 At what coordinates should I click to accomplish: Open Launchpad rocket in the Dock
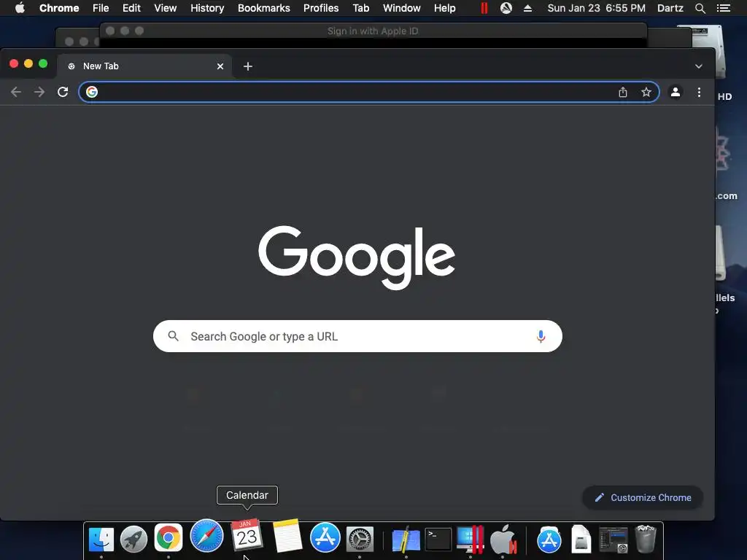click(134, 539)
